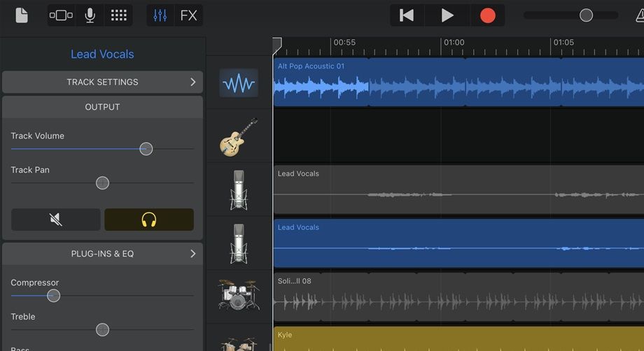This screenshot has width=644, height=351.
Task: Switch to the tracks view button
Action: click(61, 15)
